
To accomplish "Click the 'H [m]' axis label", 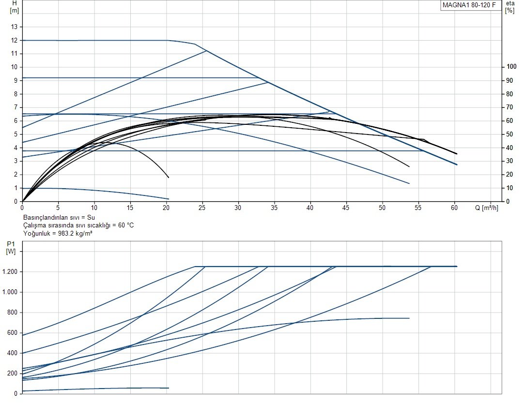I will click(x=15, y=7).
